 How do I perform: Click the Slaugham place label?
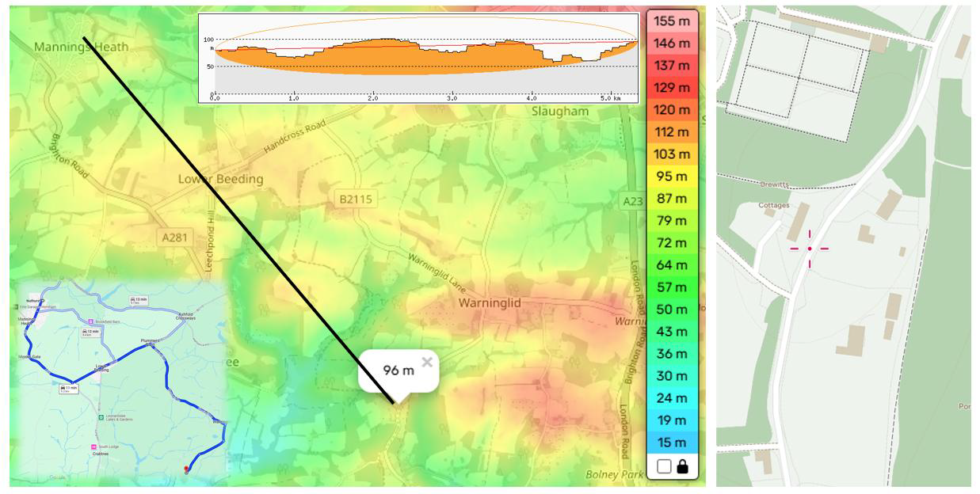(x=560, y=112)
